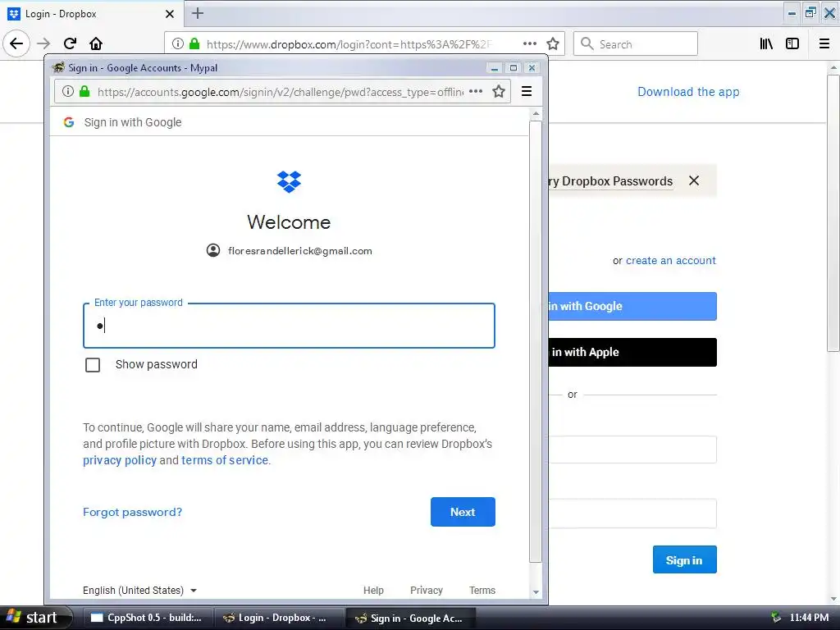
Task: Click the Dropbox email input field
Action: (x=632, y=450)
